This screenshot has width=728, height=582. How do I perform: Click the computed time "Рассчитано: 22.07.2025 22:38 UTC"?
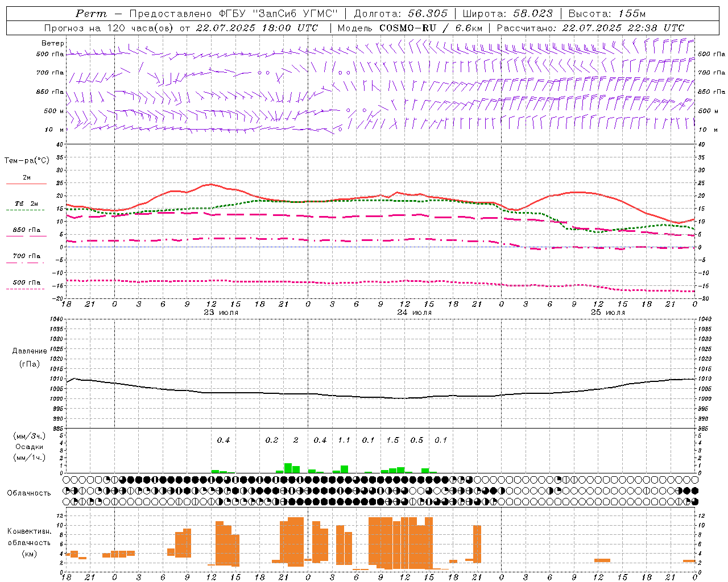click(590, 28)
